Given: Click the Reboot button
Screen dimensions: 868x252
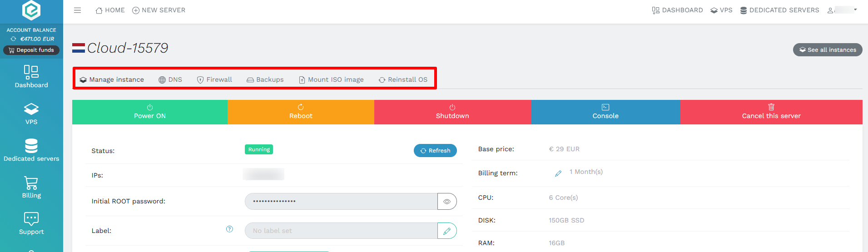Looking at the screenshot, I should (x=301, y=112).
